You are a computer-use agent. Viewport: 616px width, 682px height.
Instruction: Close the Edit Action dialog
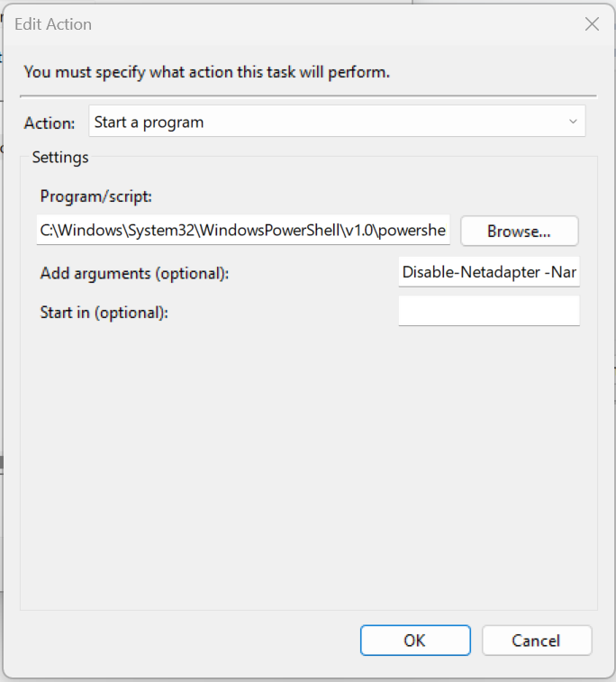click(592, 24)
